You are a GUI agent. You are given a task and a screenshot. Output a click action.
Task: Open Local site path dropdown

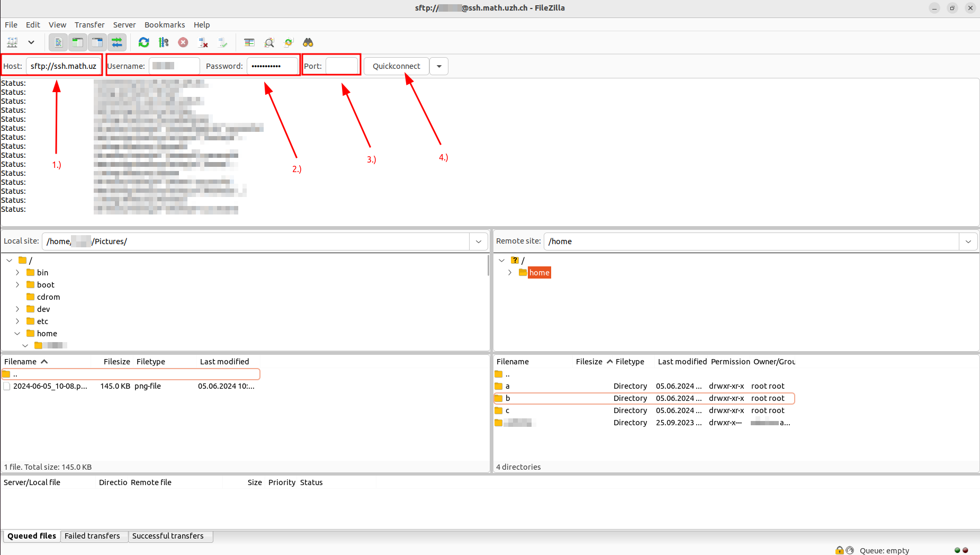tap(479, 241)
